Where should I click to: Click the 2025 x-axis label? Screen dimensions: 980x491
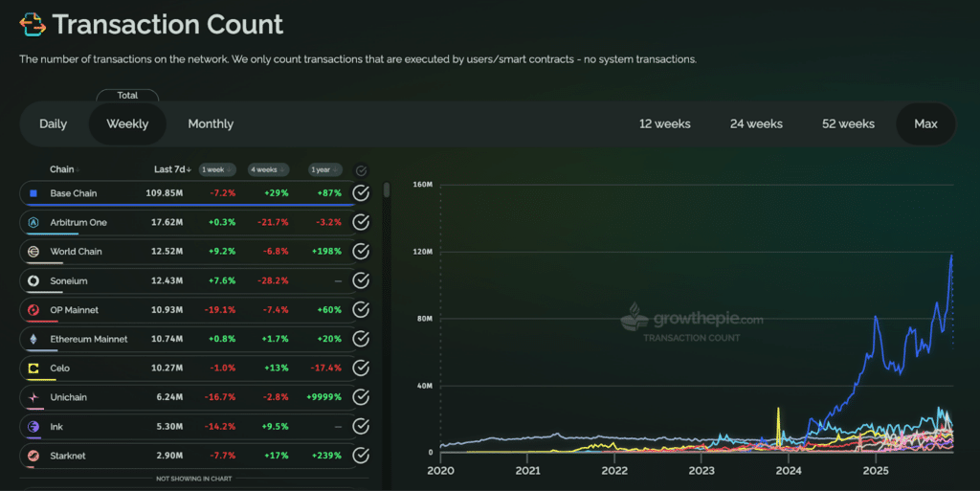[876, 470]
